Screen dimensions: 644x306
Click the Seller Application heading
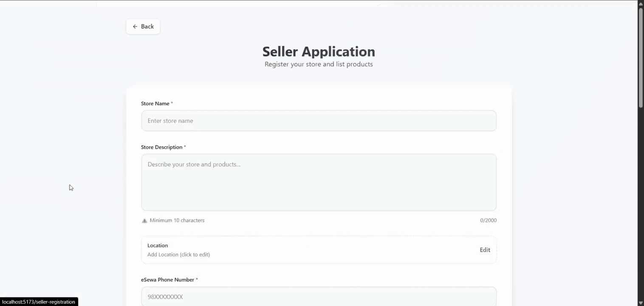pos(319,51)
